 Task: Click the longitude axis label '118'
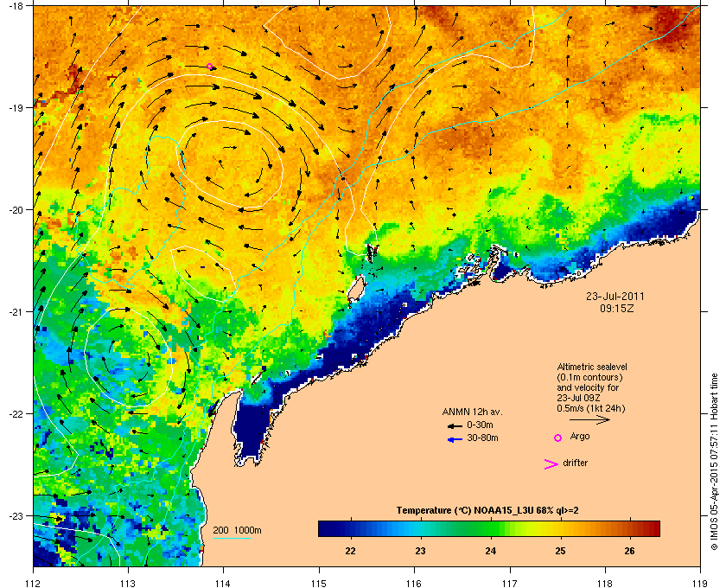605,583
